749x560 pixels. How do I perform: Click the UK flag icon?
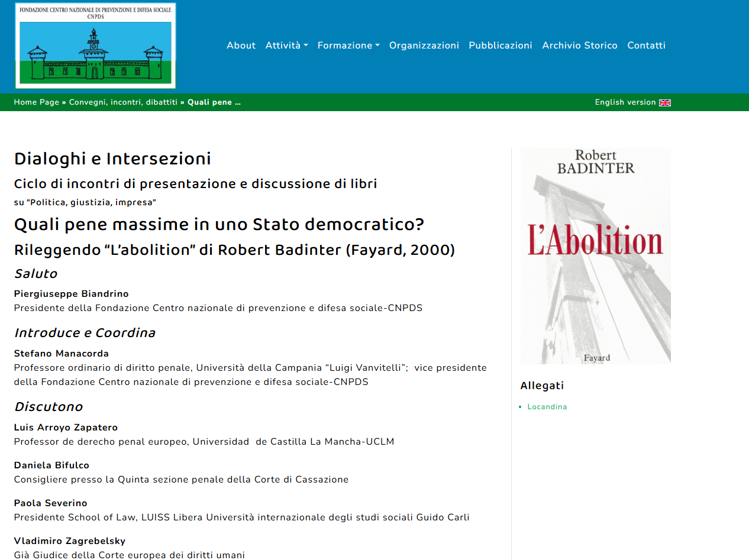665,103
